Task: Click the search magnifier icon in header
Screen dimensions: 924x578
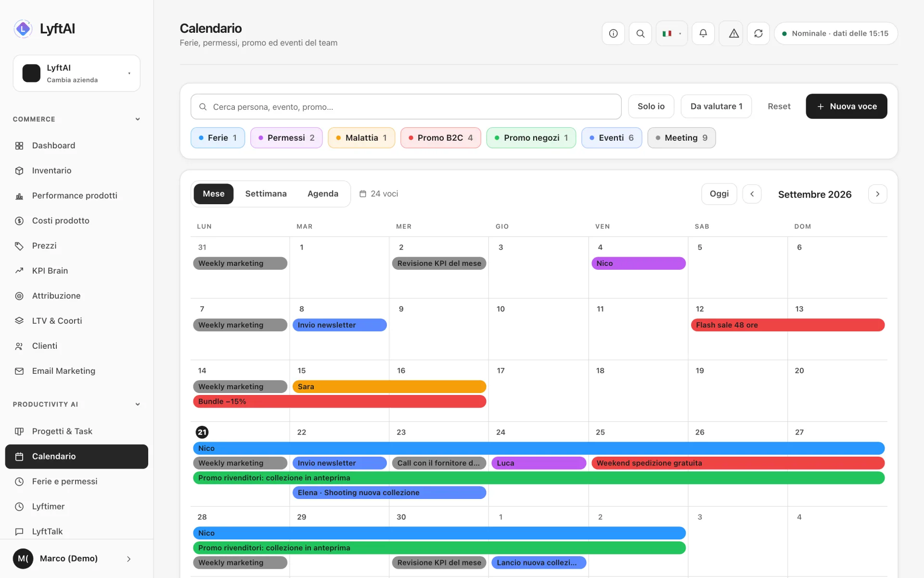Action: tap(640, 34)
